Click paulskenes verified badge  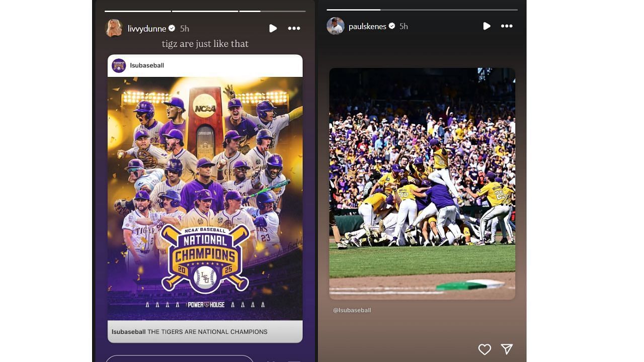click(x=392, y=26)
